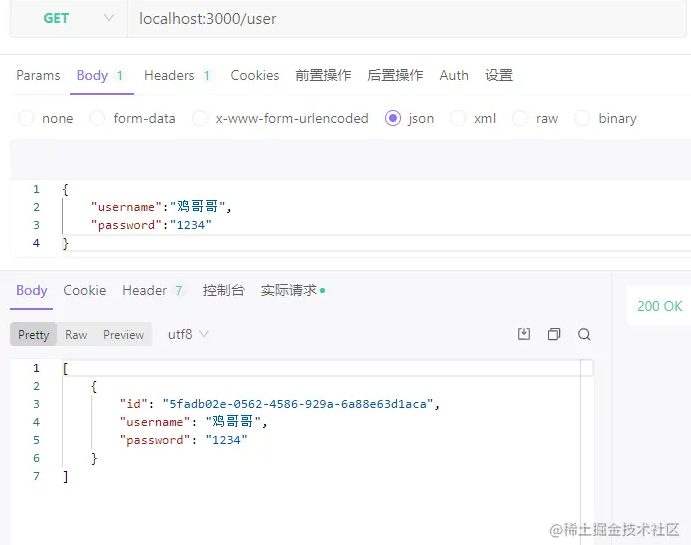Select the form-data radio option
The image size is (691, 545).
click(98, 118)
